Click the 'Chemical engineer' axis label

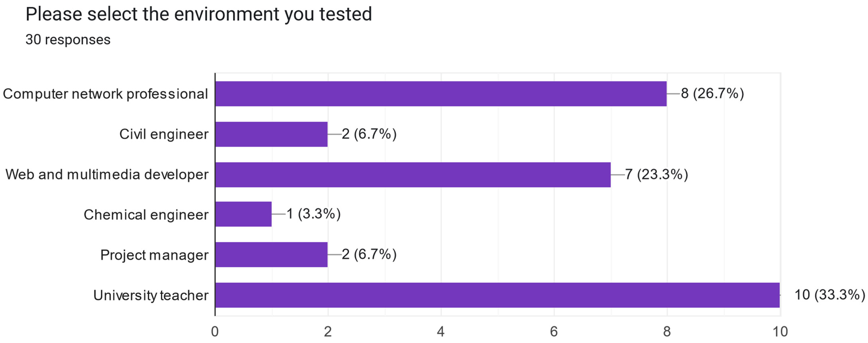pyautogui.click(x=146, y=215)
